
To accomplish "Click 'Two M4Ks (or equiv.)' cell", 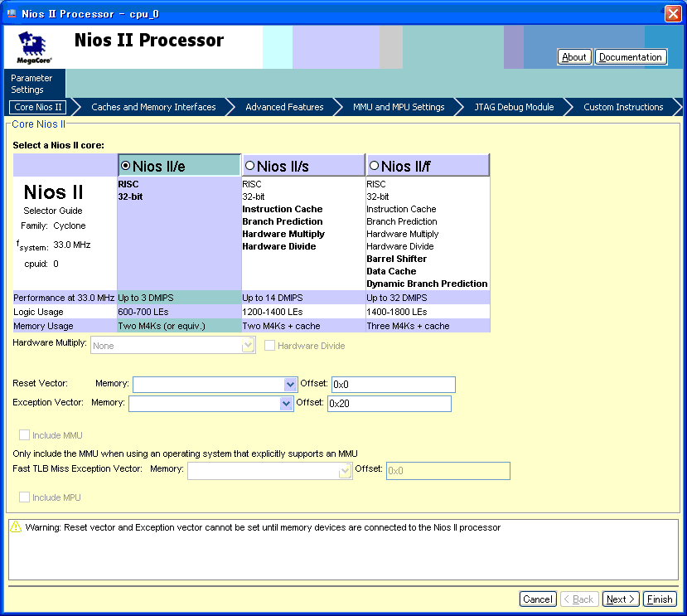I will click(x=179, y=326).
